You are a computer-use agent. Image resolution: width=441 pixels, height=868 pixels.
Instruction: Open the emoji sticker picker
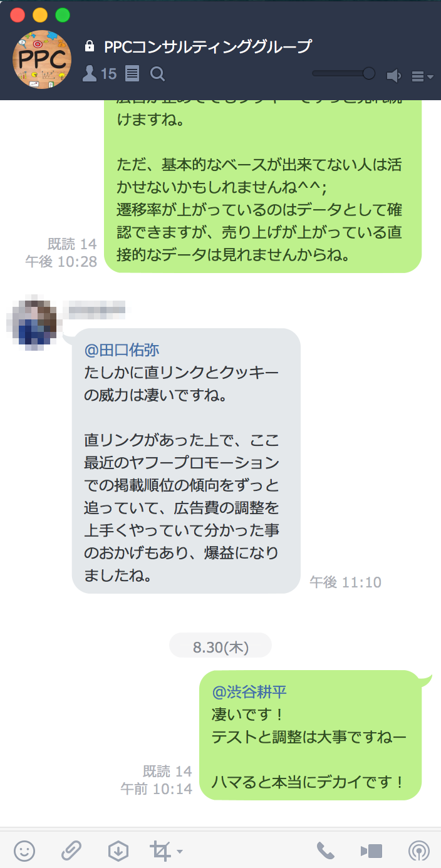[x=24, y=850]
